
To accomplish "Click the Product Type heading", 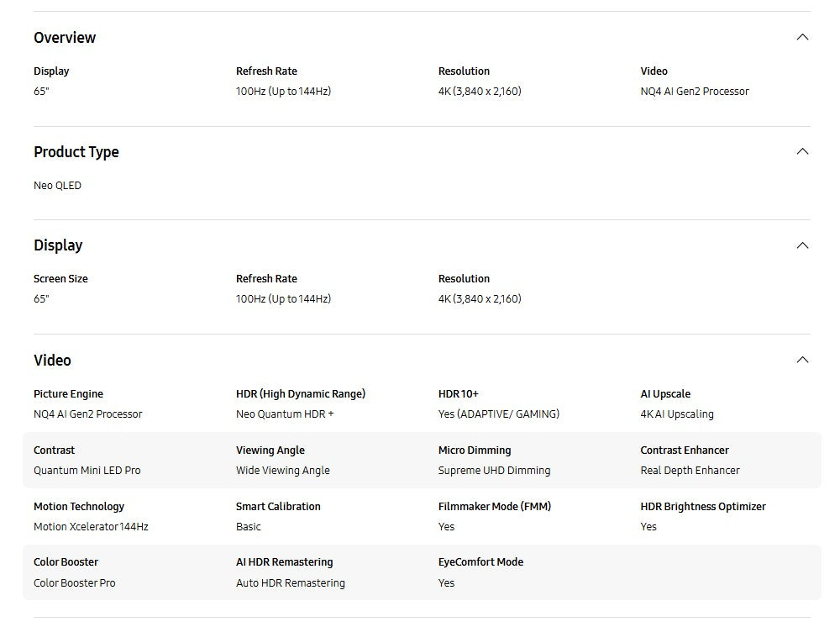I will click(x=76, y=152).
